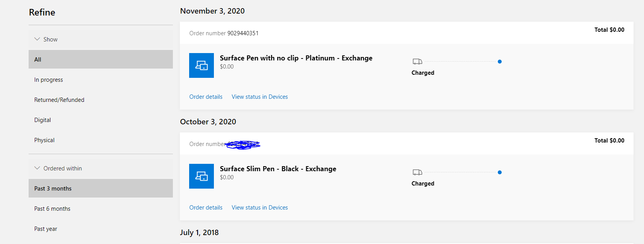
Task: Filter orders by In progress
Action: pos(101,79)
